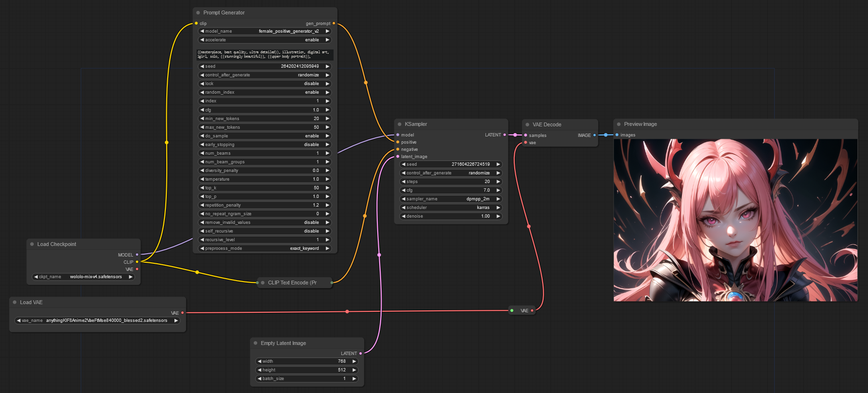Toggle the accelerate option in Prompt Generator

(265, 40)
